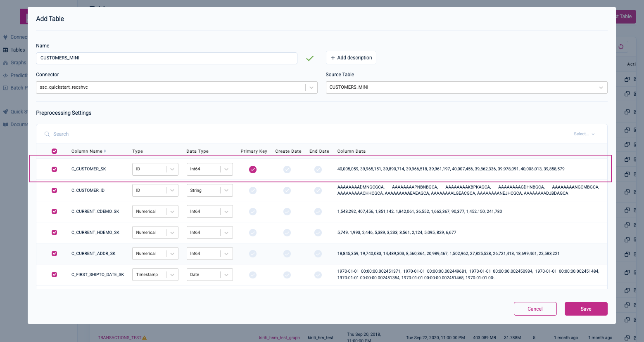Click the Primary Key column header
This screenshot has width=644, height=342.
(254, 151)
